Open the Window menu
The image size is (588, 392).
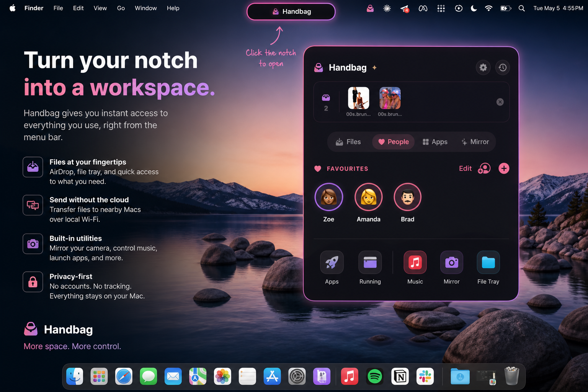(146, 8)
